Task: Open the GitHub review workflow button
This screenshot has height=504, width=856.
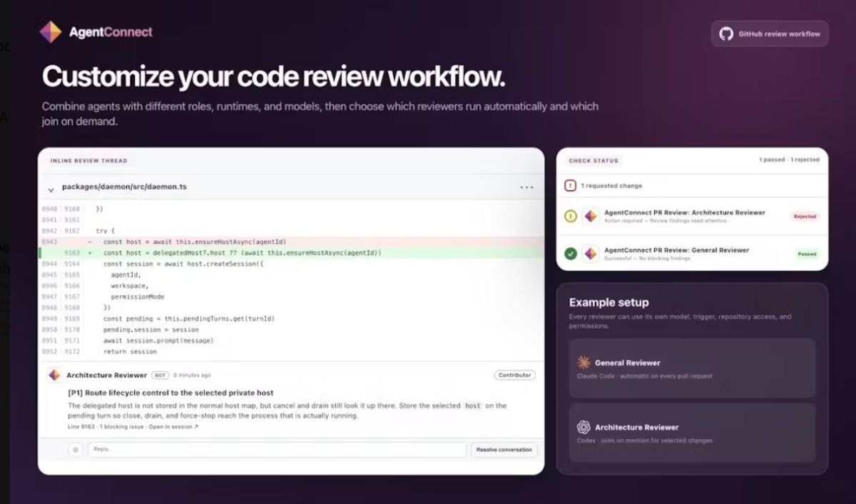Action: tap(770, 34)
